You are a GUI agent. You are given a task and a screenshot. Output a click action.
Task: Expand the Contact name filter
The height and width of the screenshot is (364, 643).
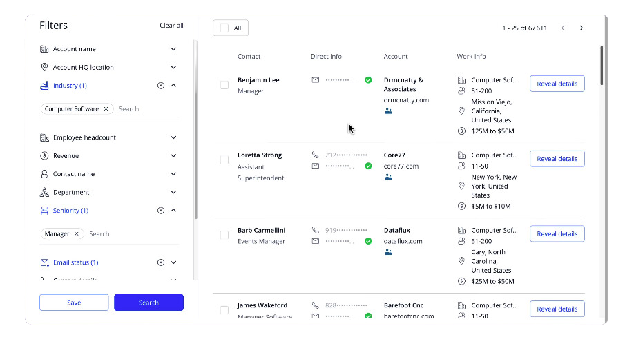tap(173, 174)
